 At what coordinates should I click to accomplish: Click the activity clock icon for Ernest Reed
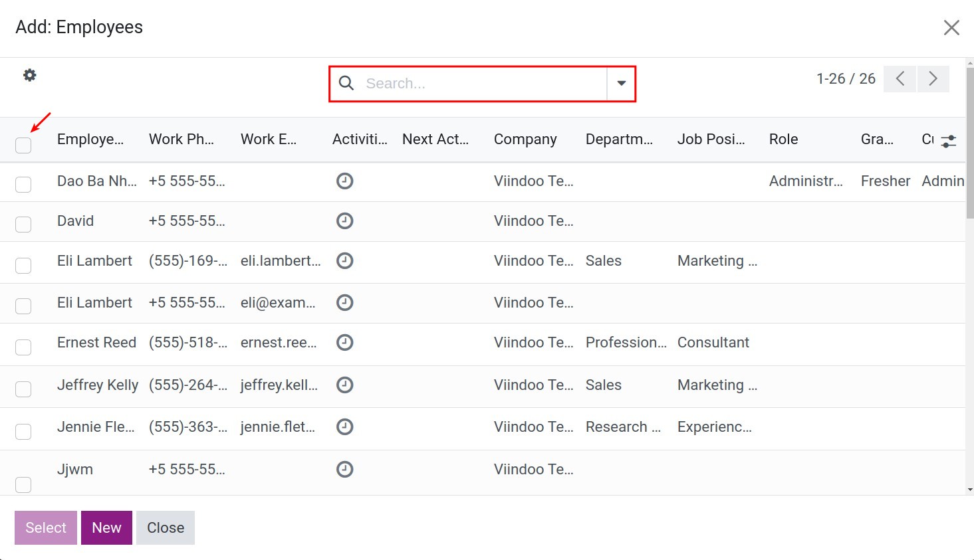click(x=345, y=343)
